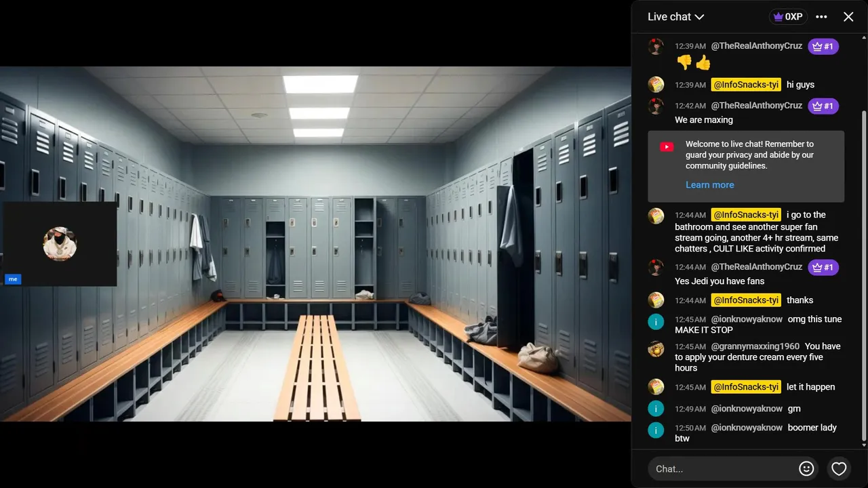Open InfoSnacks avatar on 'CULT LIKE activity' message
The height and width of the screenshot is (488, 868).
tap(656, 216)
